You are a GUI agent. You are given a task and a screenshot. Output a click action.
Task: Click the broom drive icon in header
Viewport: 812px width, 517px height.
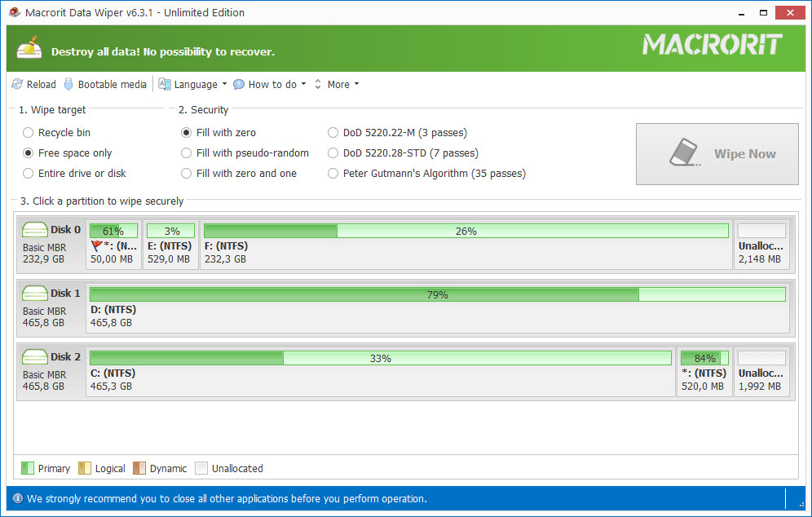coord(29,47)
